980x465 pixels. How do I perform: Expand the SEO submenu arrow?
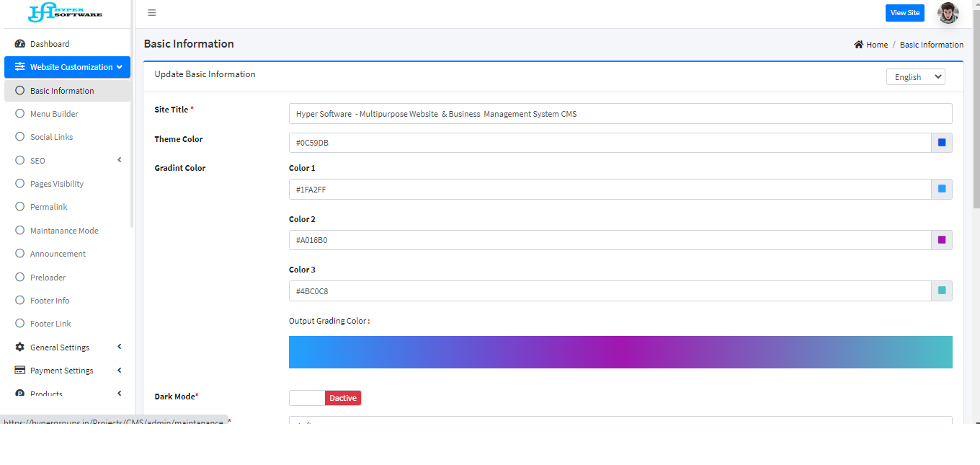tap(120, 160)
